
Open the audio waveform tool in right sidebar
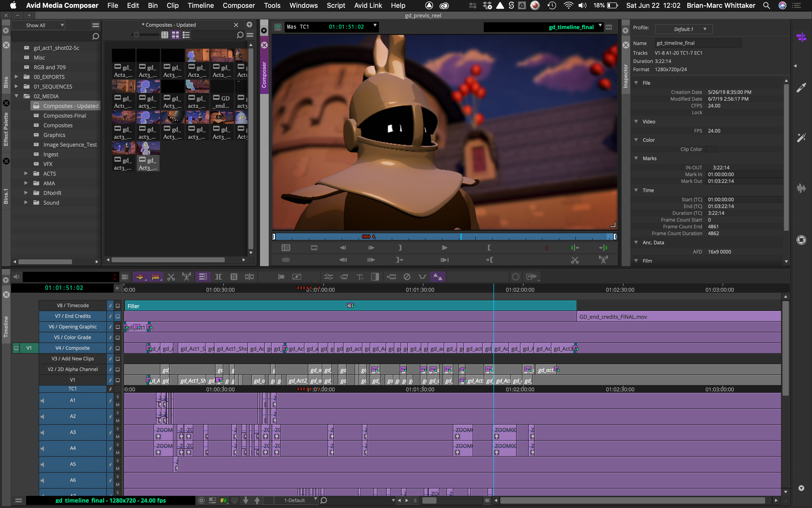click(x=801, y=188)
